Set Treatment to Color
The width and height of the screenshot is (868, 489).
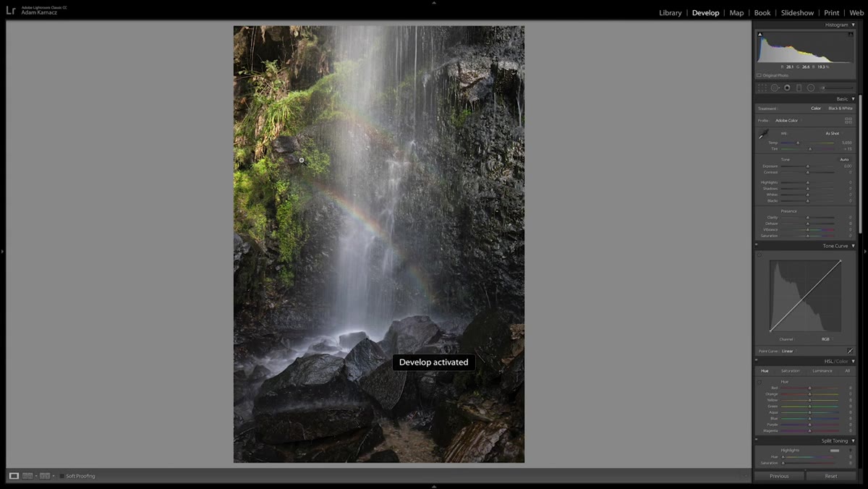coord(815,109)
